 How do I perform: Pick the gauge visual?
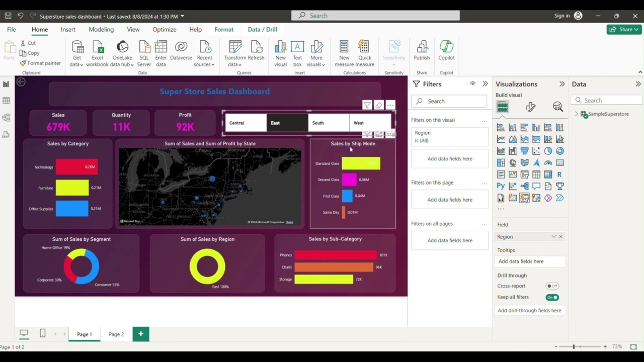pos(548,163)
